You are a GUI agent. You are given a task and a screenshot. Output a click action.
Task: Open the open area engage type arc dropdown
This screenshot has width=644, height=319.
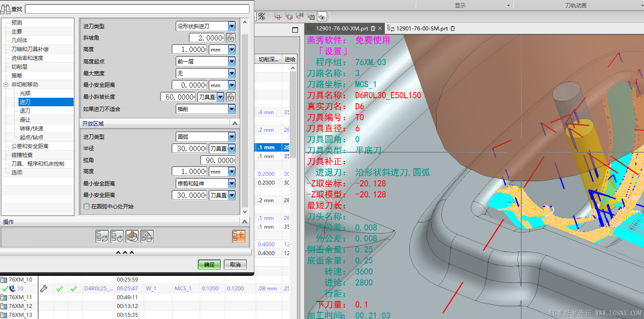[231, 137]
